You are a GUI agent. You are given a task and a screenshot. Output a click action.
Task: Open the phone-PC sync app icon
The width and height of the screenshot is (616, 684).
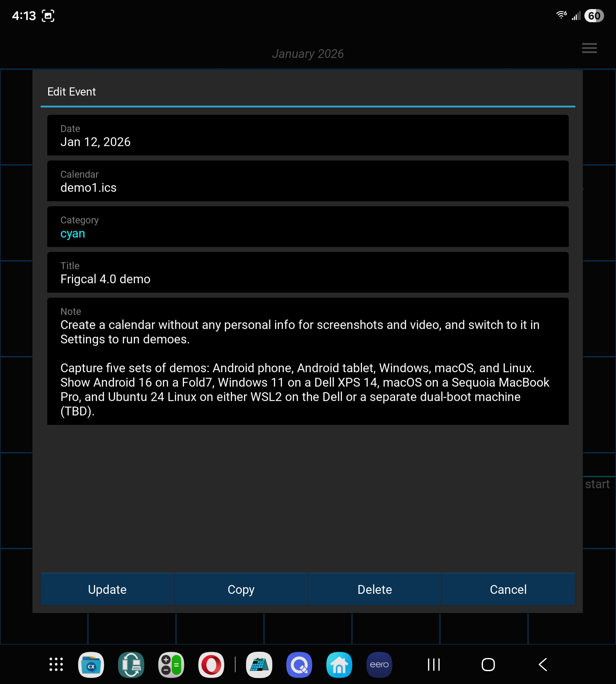(131, 664)
